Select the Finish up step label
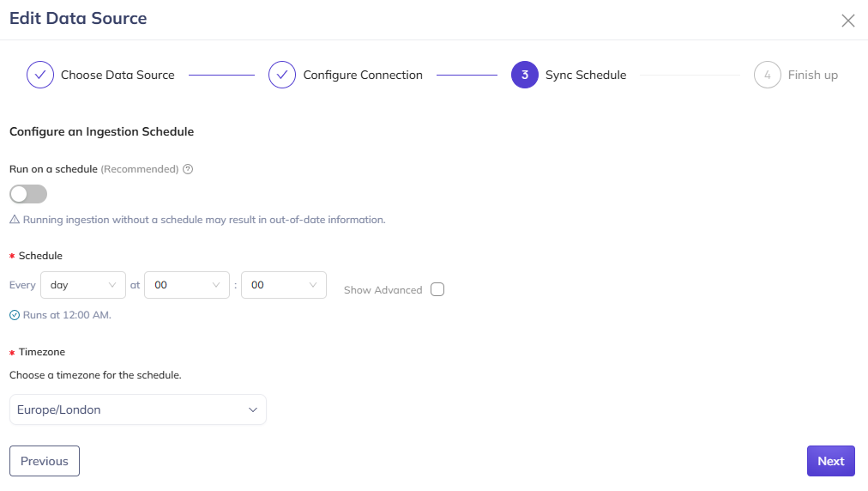 pos(812,75)
